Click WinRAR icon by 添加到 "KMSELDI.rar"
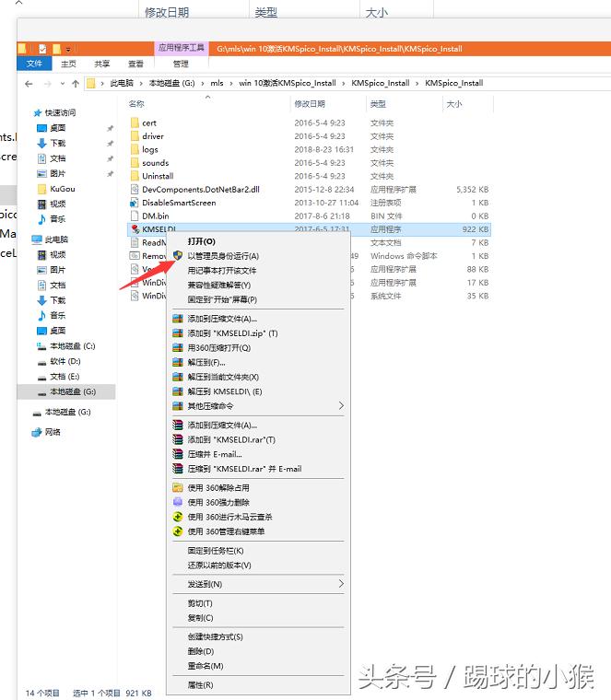 click(x=178, y=439)
